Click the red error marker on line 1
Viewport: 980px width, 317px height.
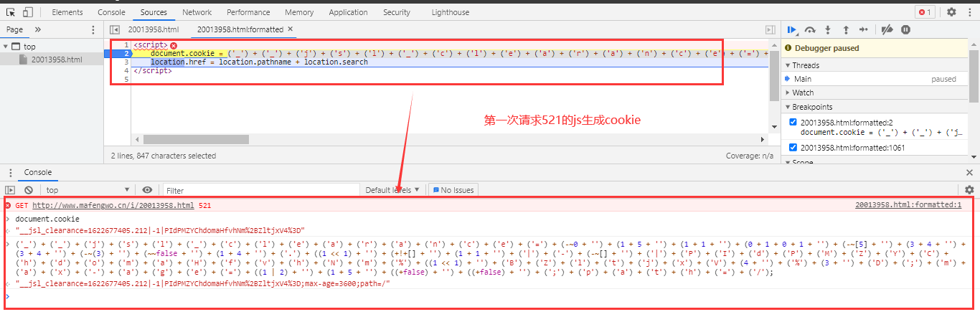(x=174, y=45)
